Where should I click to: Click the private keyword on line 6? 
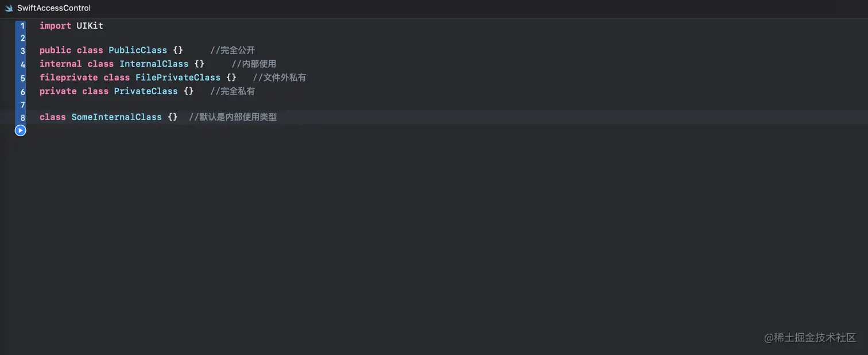pyautogui.click(x=57, y=91)
